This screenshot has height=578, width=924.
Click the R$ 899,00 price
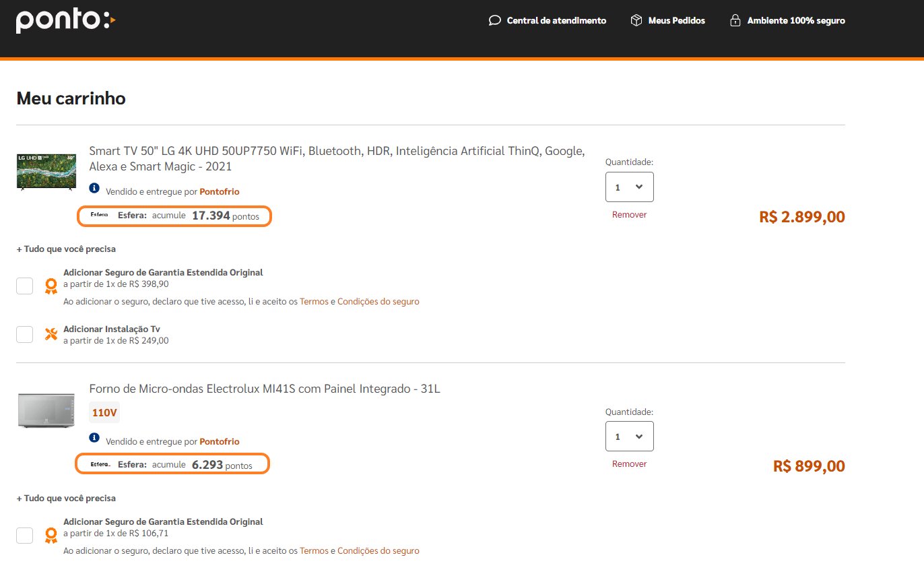click(x=809, y=466)
